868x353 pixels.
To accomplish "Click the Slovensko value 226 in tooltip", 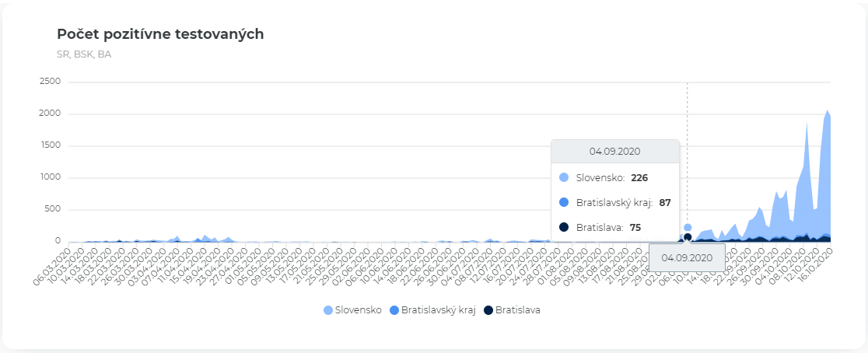I will point(639,177).
